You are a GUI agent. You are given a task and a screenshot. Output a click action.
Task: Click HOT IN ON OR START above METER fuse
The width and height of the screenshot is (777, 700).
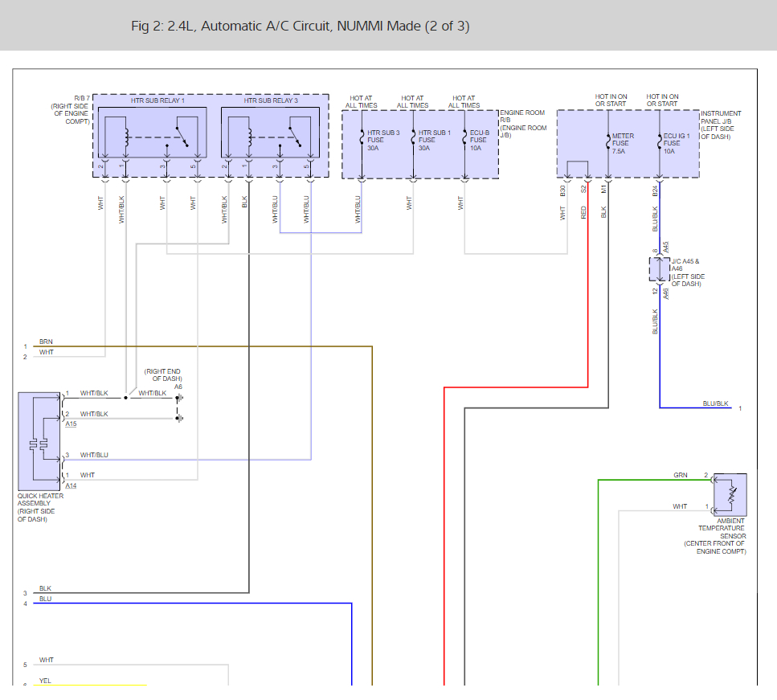coord(611,100)
